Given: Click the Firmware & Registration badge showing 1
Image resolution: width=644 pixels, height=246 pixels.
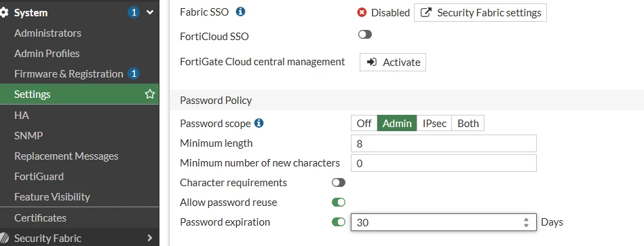Looking at the screenshot, I should 134,73.
